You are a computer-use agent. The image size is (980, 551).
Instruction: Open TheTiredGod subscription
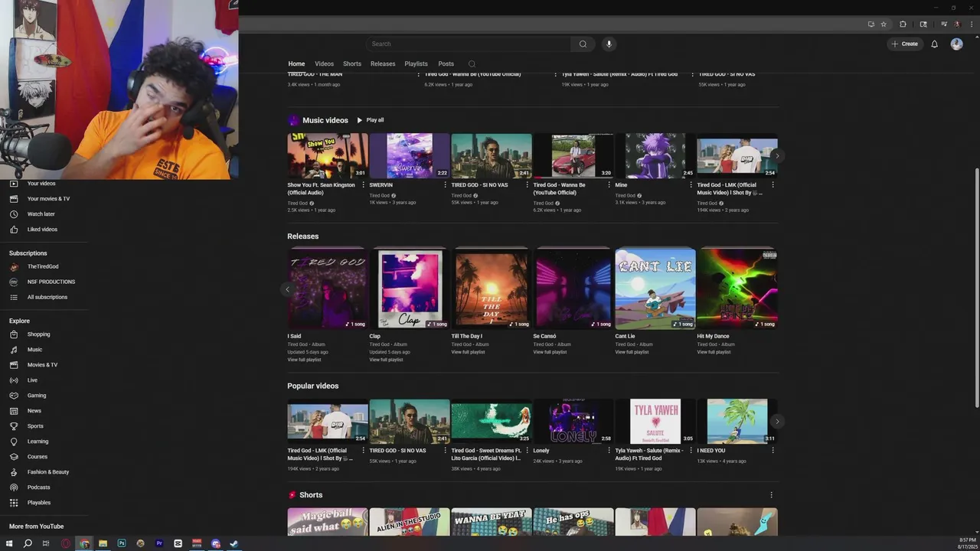(x=44, y=266)
